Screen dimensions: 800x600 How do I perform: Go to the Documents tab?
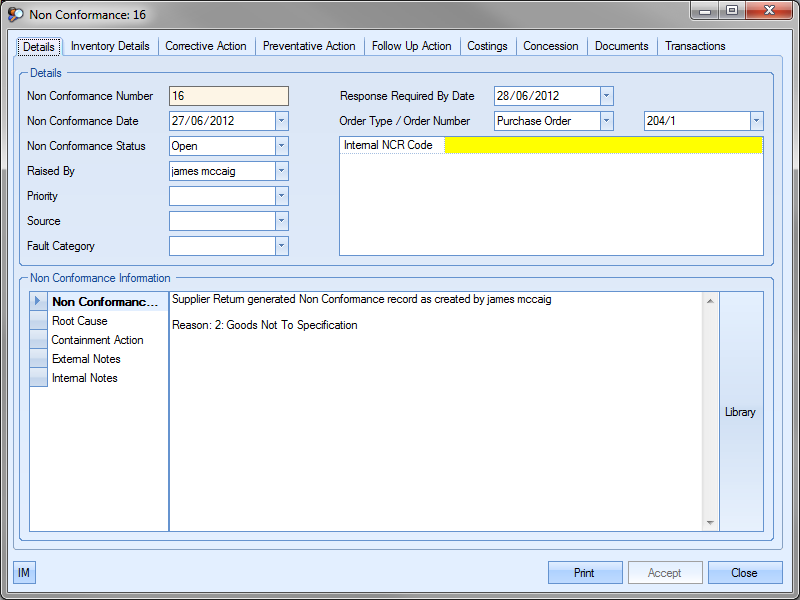(621, 46)
